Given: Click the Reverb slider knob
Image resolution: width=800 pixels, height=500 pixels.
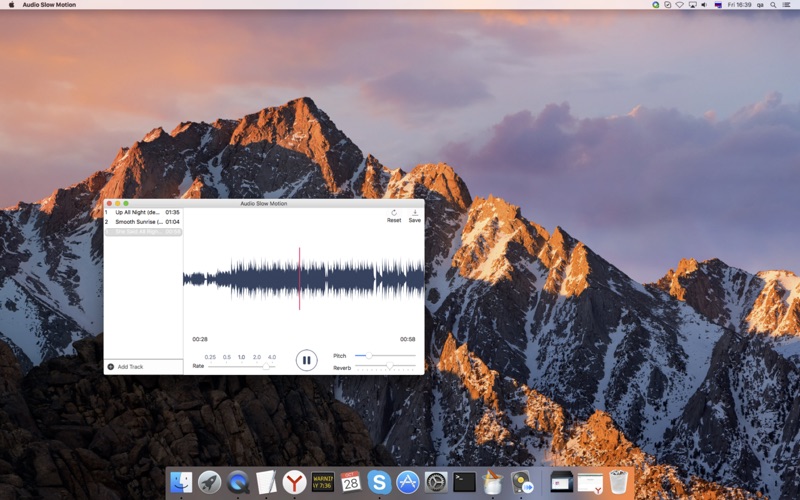Looking at the screenshot, I should click(x=390, y=366).
